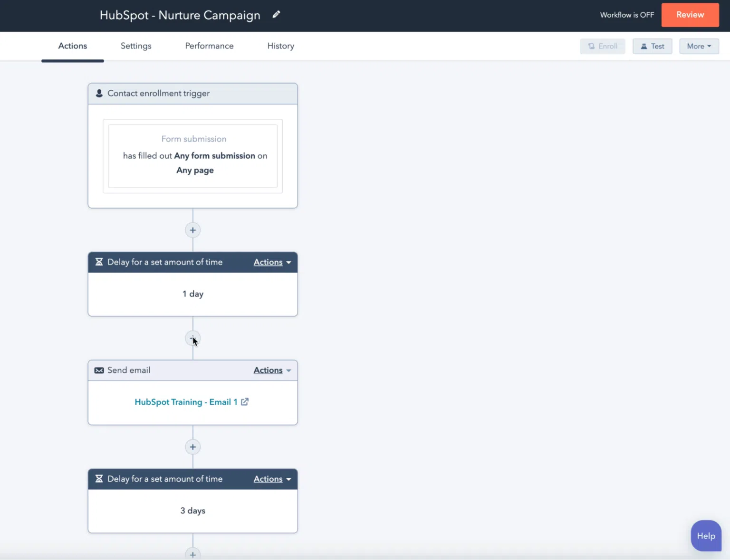Switch to the Settings tab
The height and width of the screenshot is (560, 730).
tap(136, 46)
